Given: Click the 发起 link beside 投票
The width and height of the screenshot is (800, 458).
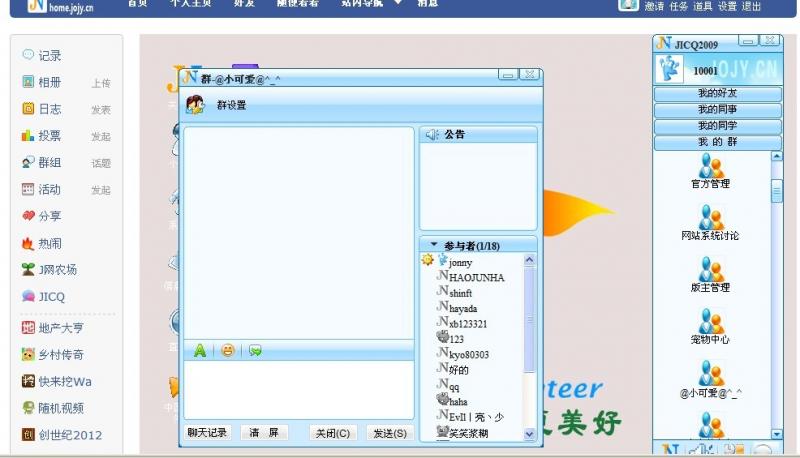Looking at the screenshot, I should (x=101, y=137).
